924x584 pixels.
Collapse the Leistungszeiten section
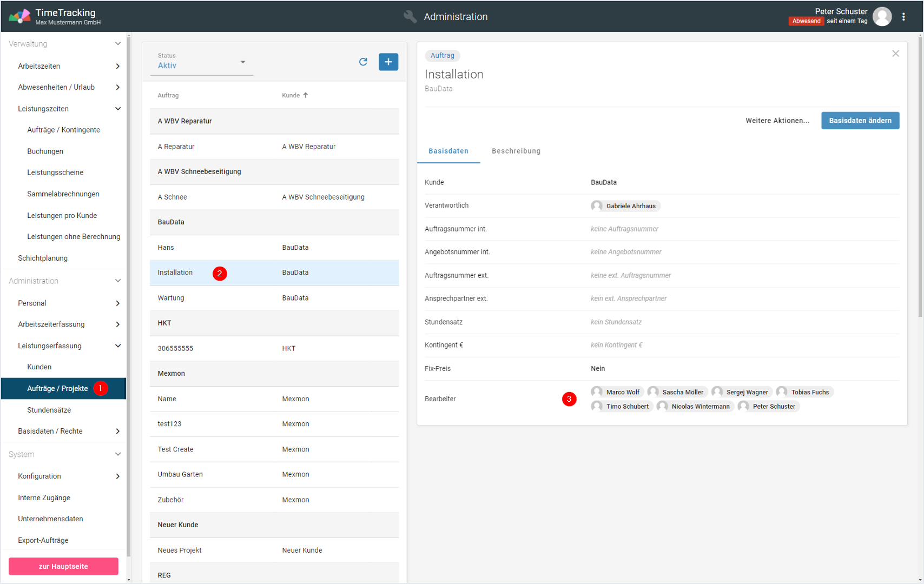click(117, 109)
